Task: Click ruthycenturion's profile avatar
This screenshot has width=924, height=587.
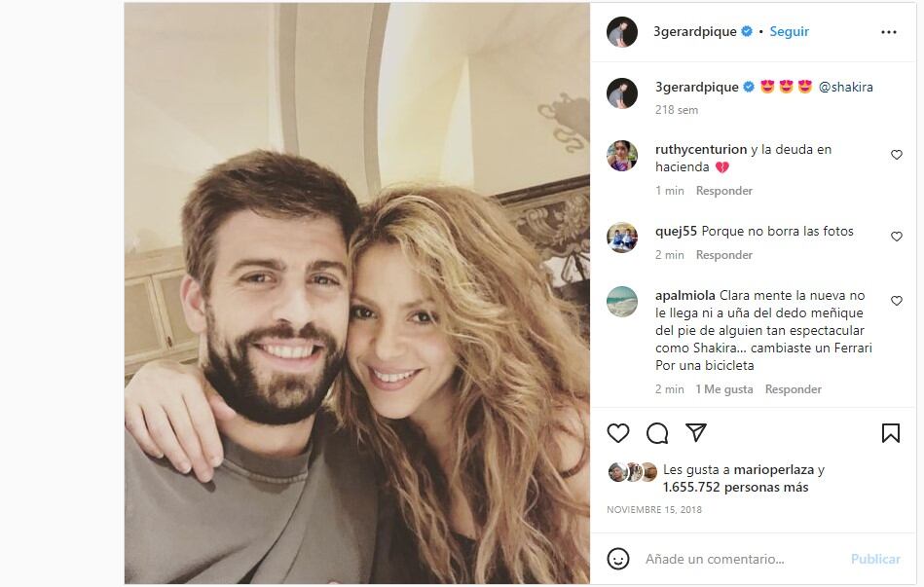Action: [620, 158]
